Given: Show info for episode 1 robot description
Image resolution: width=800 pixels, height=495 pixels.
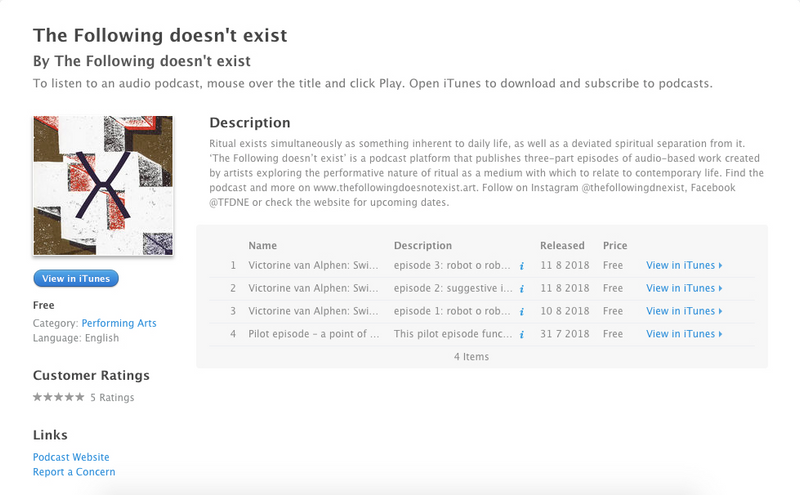Looking at the screenshot, I should click(x=522, y=312).
